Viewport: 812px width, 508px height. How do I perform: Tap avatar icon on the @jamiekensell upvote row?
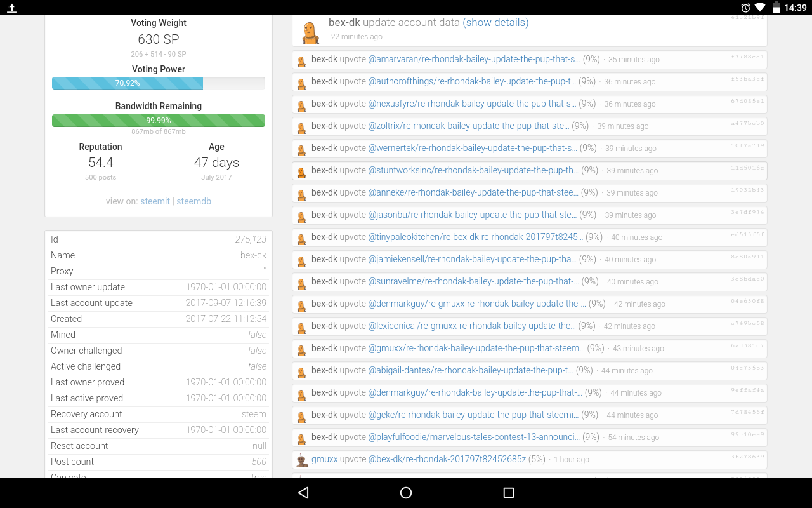302,261
